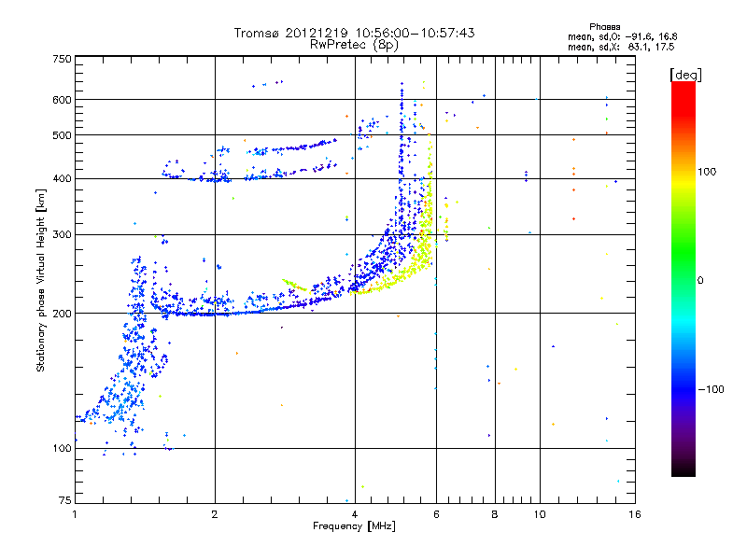Click the y-axis tick label '750'
Viewport: 747px width, 560px height.
click(x=62, y=59)
